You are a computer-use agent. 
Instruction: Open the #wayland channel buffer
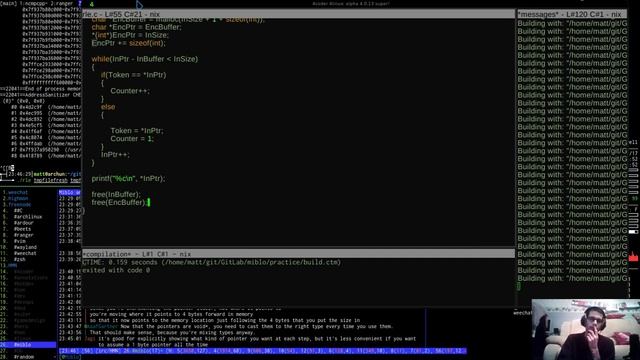pos(25,247)
